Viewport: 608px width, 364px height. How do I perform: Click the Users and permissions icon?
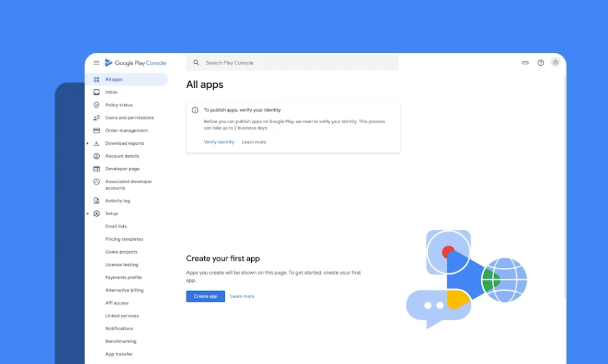point(96,118)
